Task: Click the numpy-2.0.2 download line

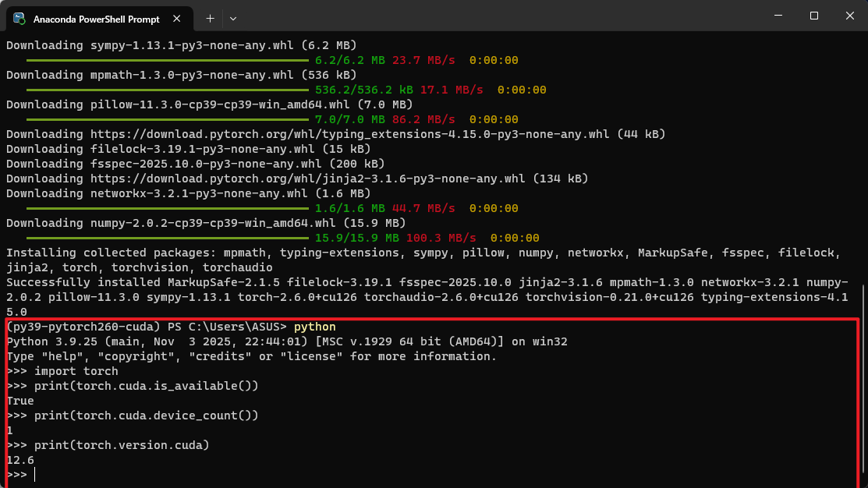Action: pyautogui.click(x=206, y=223)
